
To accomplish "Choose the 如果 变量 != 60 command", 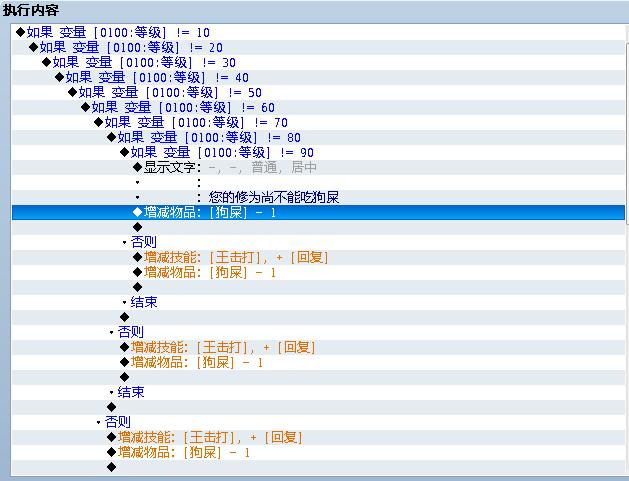I will pyautogui.click(x=318, y=108).
